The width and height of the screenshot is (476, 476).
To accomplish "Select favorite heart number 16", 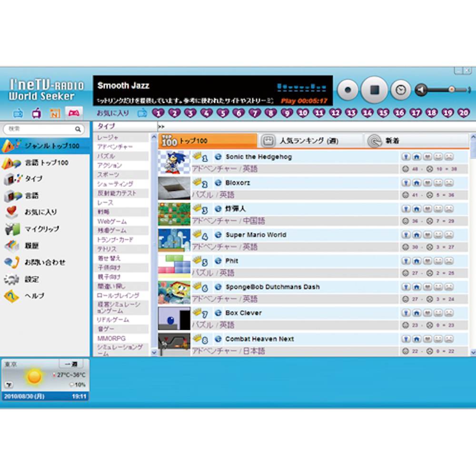I will tap(399, 113).
